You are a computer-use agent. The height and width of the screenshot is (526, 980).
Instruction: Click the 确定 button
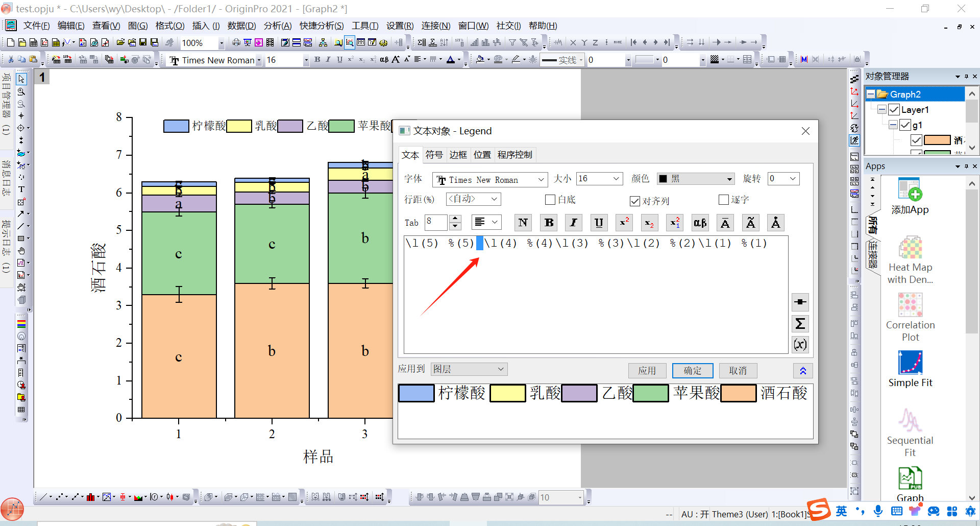692,371
